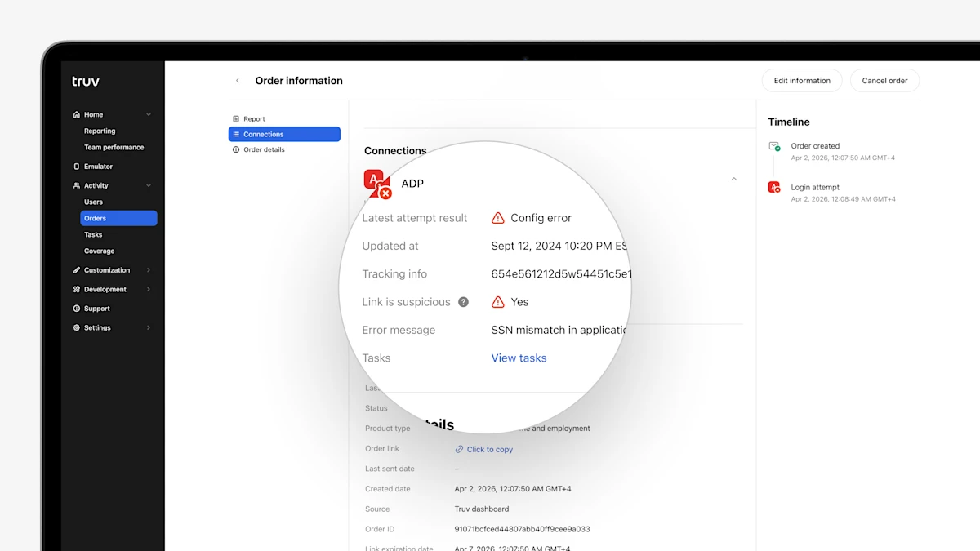980x551 pixels.
Task: Click the Click to copy order link
Action: pos(490,450)
